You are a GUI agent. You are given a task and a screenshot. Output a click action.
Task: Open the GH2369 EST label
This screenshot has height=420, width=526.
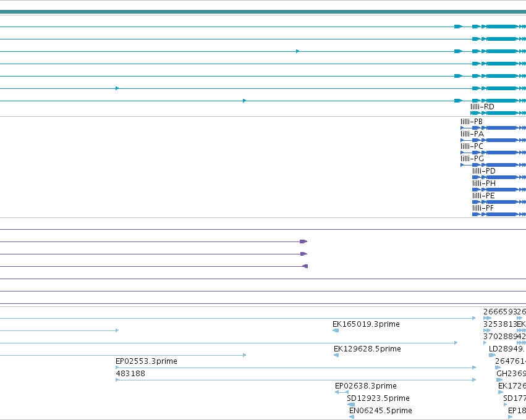click(511, 374)
